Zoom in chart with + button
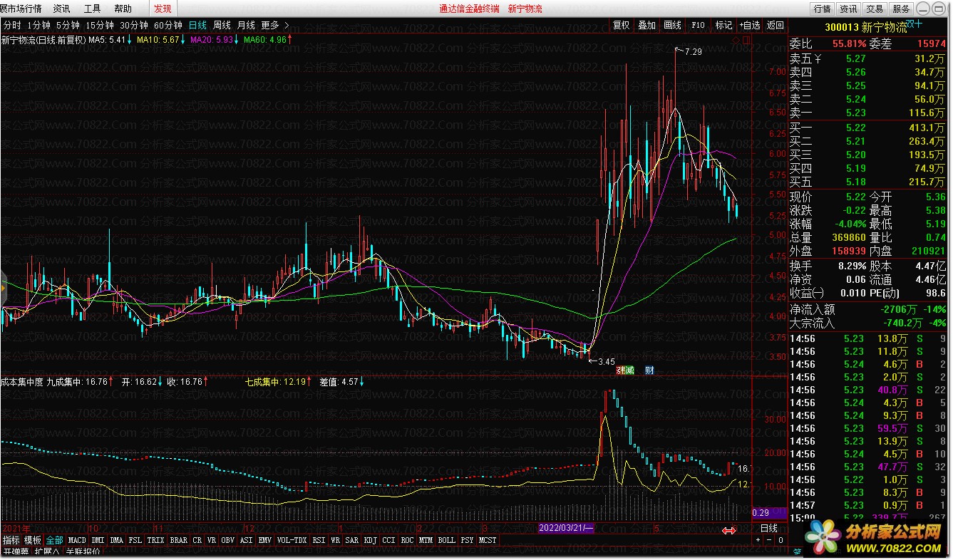This screenshot has width=953, height=560. pyautogui.click(x=758, y=541)
